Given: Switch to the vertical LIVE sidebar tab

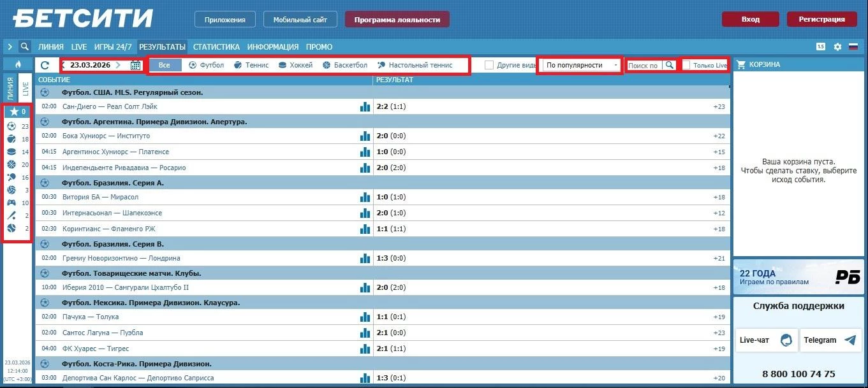Looking at the screenshot, I should click(26, 89).
